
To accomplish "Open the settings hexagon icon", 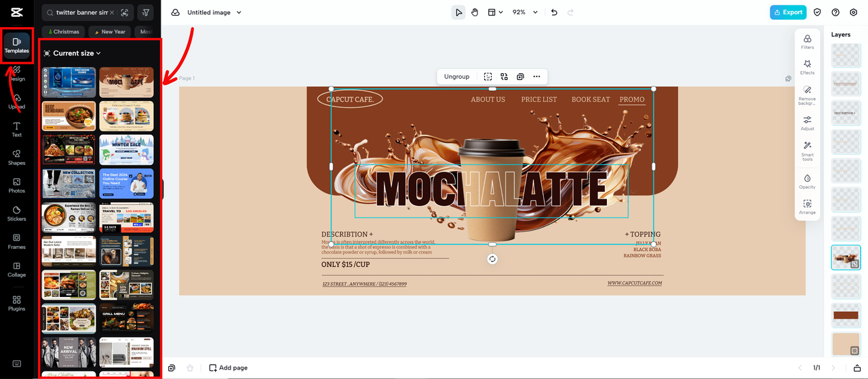I will [853, 12].
